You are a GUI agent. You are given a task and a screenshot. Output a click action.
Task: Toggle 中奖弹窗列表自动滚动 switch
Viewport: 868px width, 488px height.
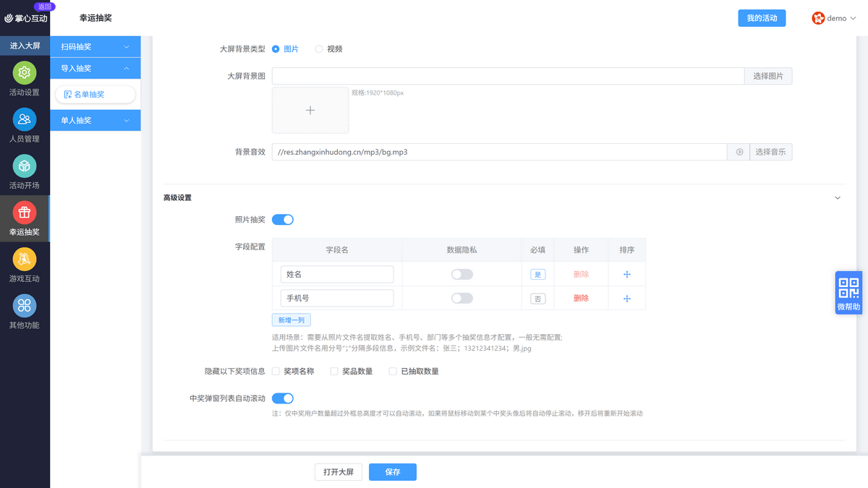pyautogui.click(x=283, y=398)
